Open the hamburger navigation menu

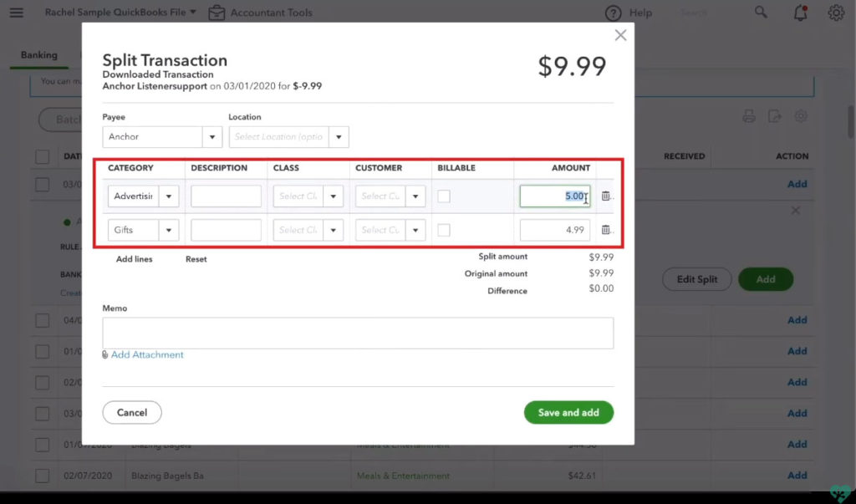16,13
